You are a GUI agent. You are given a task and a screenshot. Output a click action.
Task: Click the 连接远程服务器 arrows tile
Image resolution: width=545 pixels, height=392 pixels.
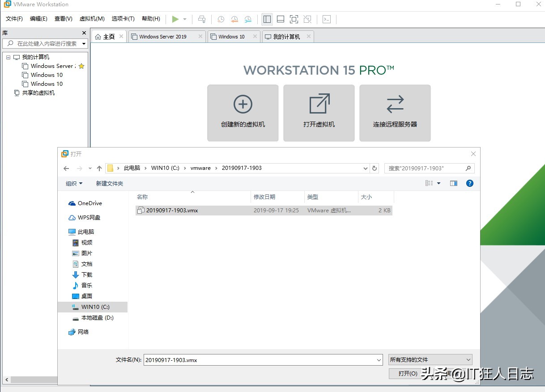tap(395, 113)
